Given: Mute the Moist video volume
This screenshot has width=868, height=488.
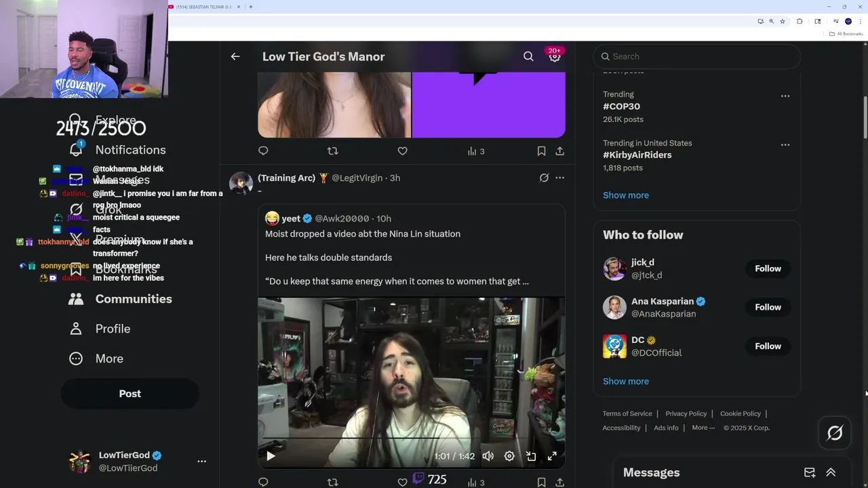Looking at the screenshot, I should coord(488,456).
